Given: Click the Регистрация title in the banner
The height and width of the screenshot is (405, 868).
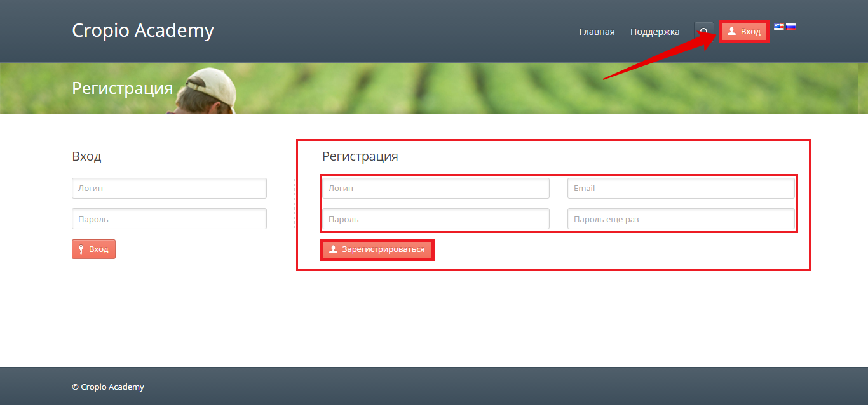Looking at the screenshot, I should tap(122, 88).
